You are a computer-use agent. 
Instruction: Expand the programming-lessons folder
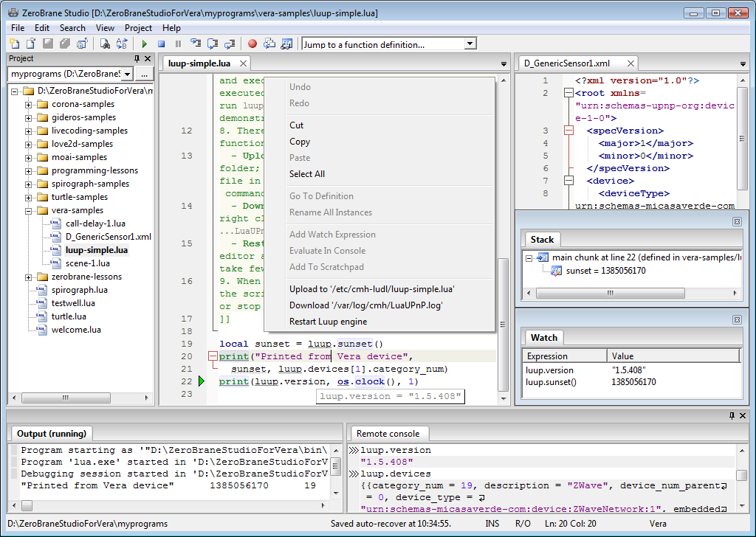pos(29,171)
